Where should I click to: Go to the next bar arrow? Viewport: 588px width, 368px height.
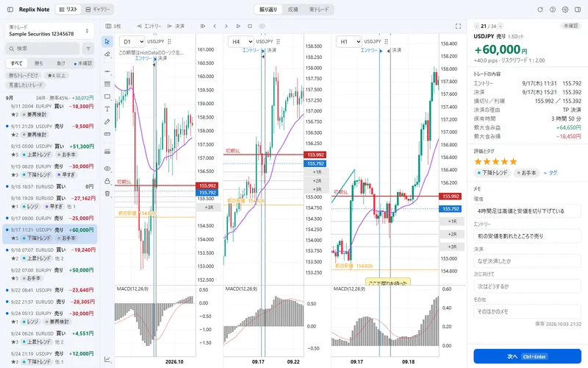[x=226, y=26]
